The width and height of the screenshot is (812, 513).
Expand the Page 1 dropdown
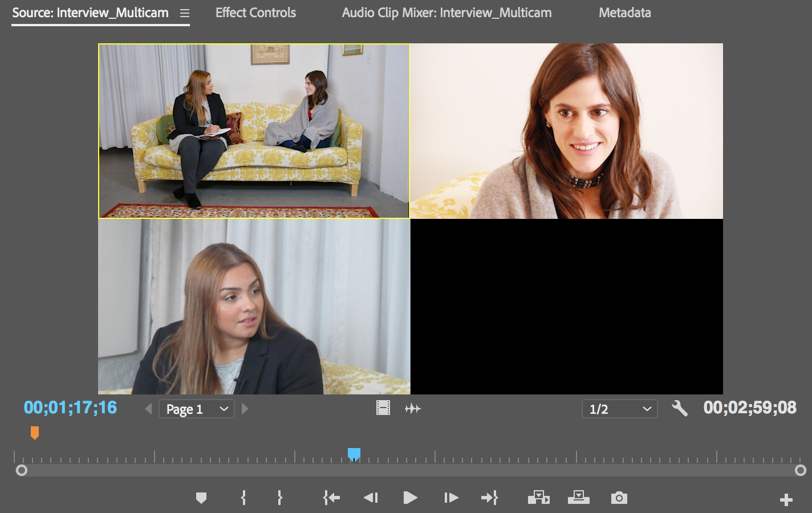coord(197,409)
